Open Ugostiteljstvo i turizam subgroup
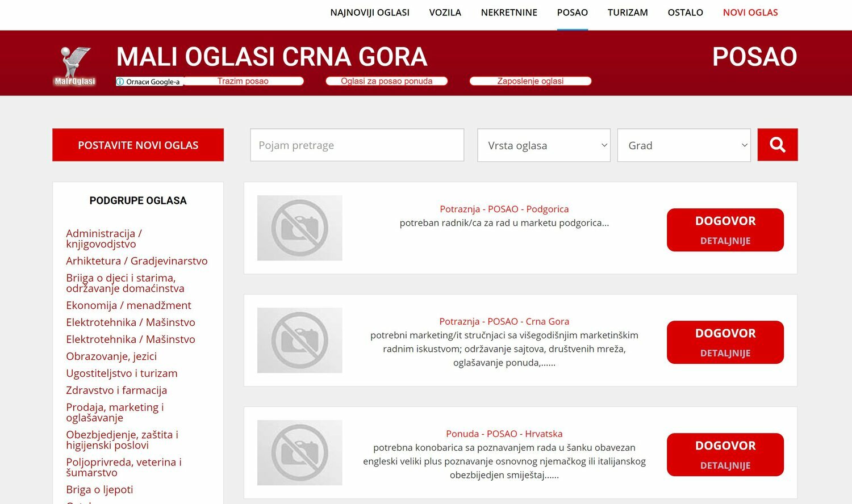 click(122, 373)
